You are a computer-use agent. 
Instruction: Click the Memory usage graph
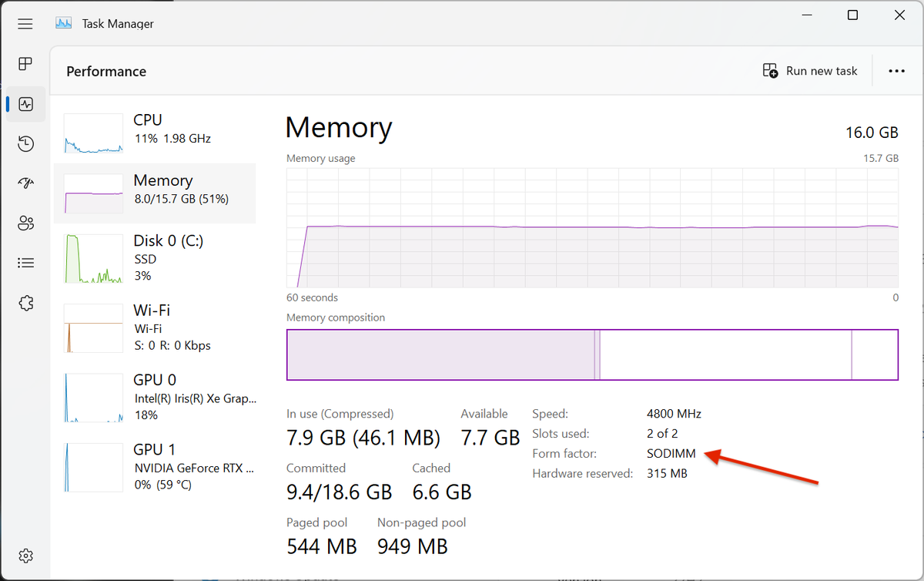pos(591,228)
